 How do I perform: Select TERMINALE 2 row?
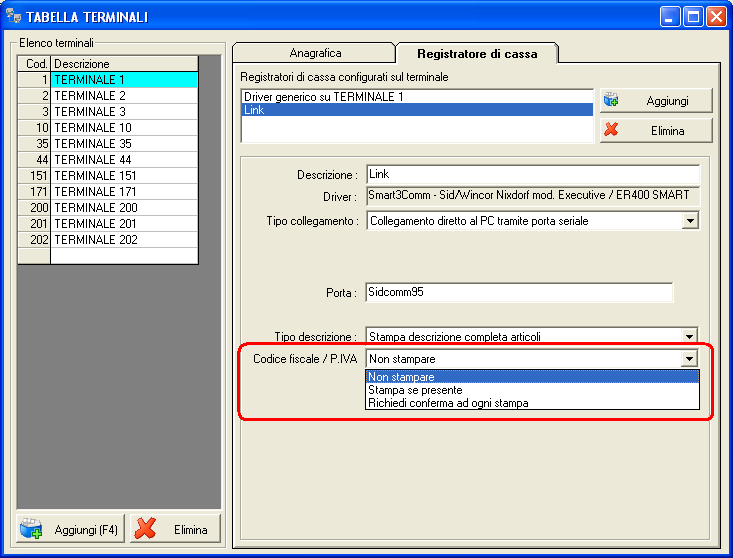pos(124,95)
